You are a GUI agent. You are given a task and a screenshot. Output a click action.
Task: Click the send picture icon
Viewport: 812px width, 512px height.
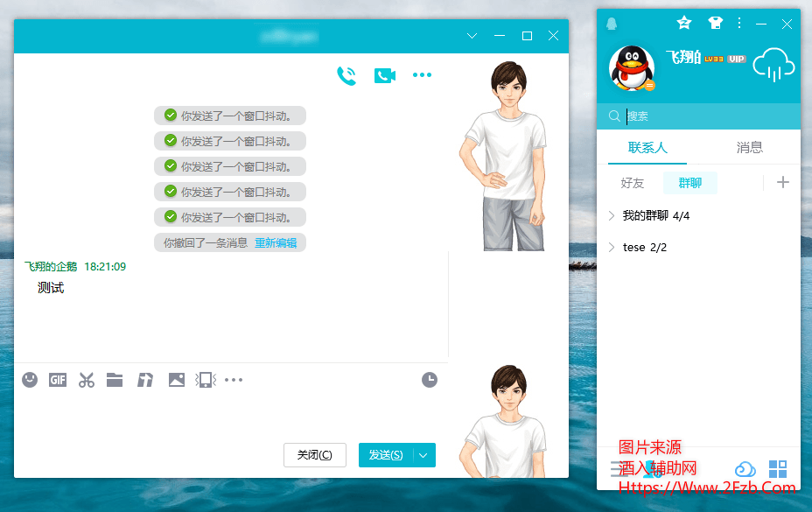tap(176, 380)
